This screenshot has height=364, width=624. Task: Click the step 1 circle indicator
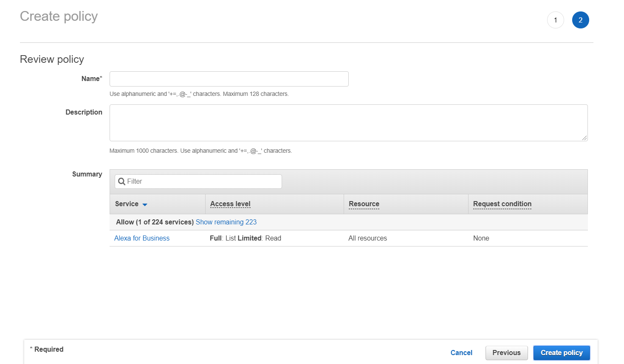555,20
